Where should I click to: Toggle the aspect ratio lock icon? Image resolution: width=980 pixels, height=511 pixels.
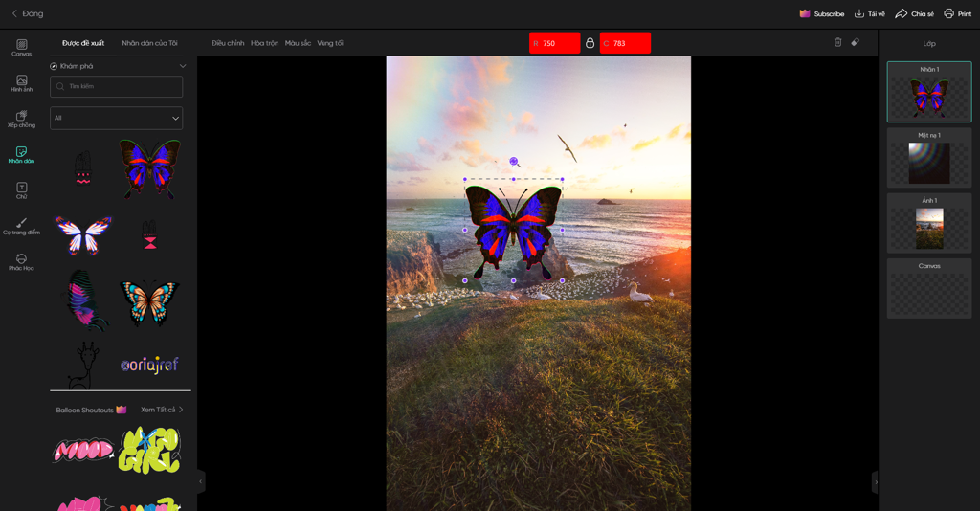590,43
